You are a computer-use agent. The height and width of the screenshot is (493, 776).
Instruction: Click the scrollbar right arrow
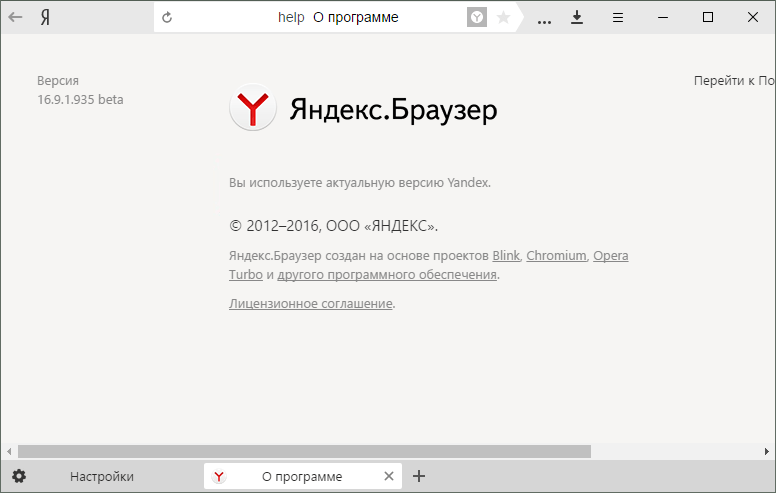point(767,451)
